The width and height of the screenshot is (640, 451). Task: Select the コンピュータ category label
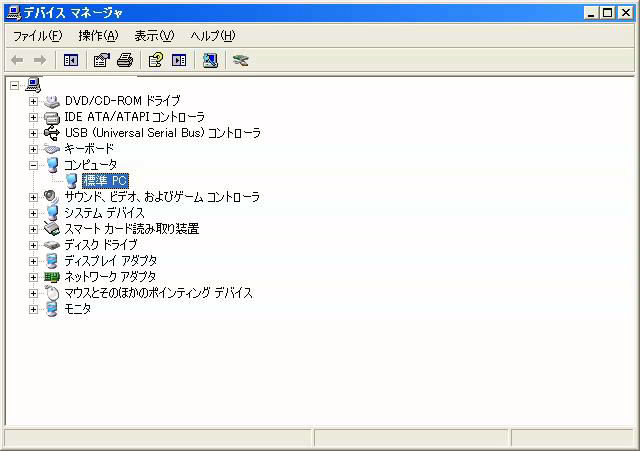91,164
